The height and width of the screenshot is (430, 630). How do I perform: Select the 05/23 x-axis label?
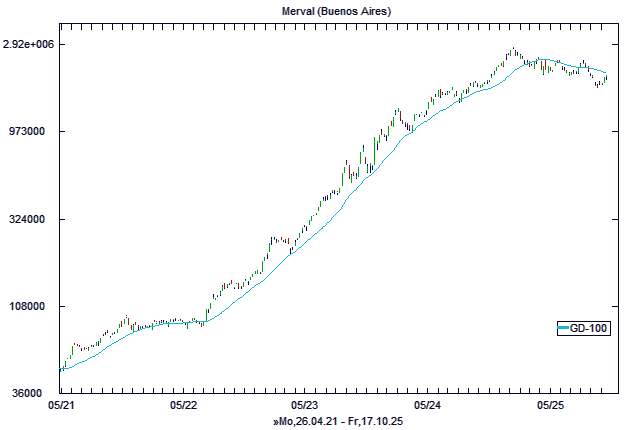pos(305,406)
